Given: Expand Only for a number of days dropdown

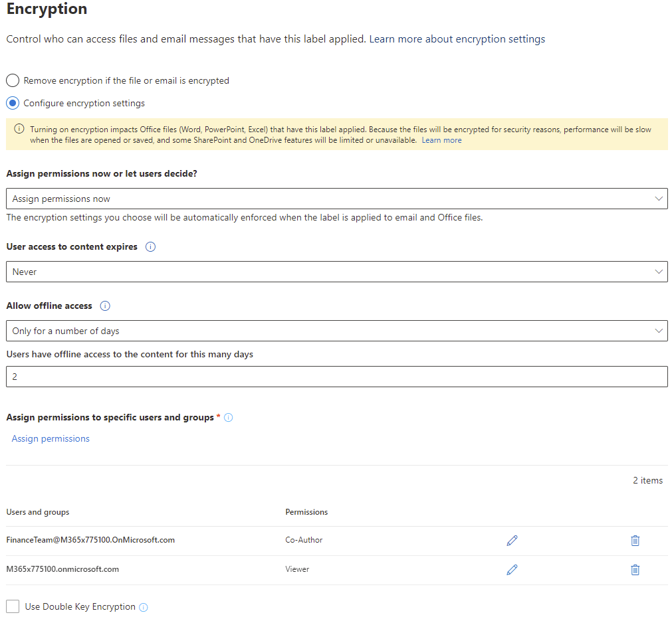Looking at the screenshot, I should coord(336,331).
